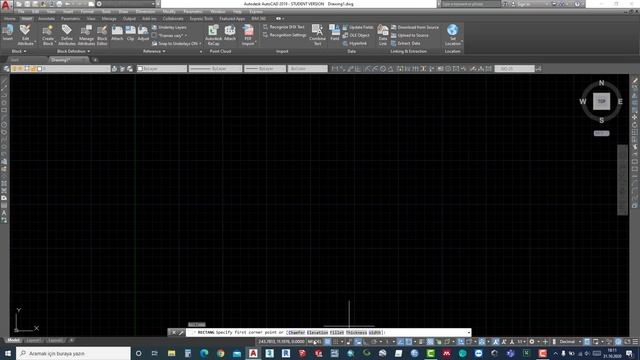Viewport: 640px width, 360px height.
Task: Click the Adjust reference tool
Action: (x=143, y=33)
